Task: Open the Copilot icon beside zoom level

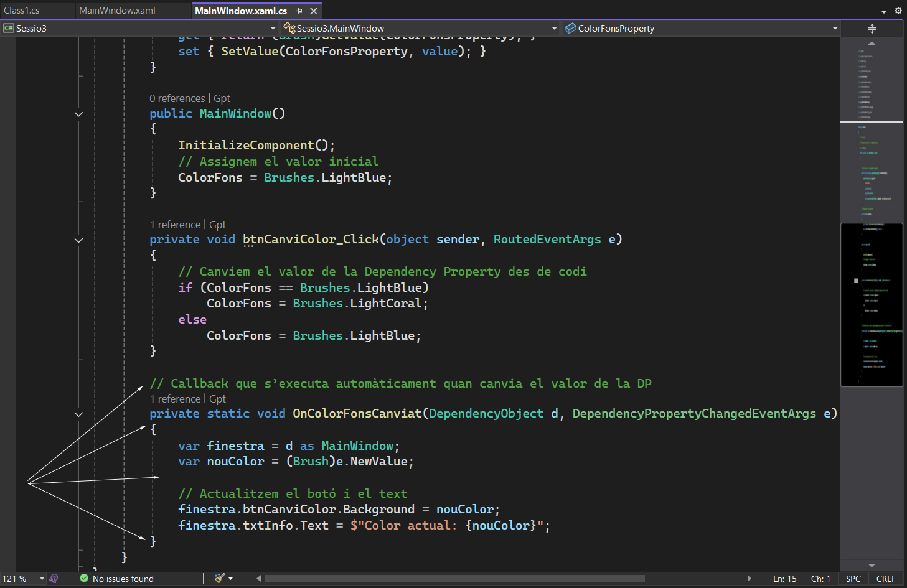Action: coord(54,579)
